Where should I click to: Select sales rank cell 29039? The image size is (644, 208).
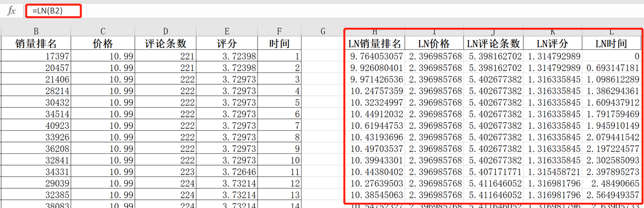35,184
